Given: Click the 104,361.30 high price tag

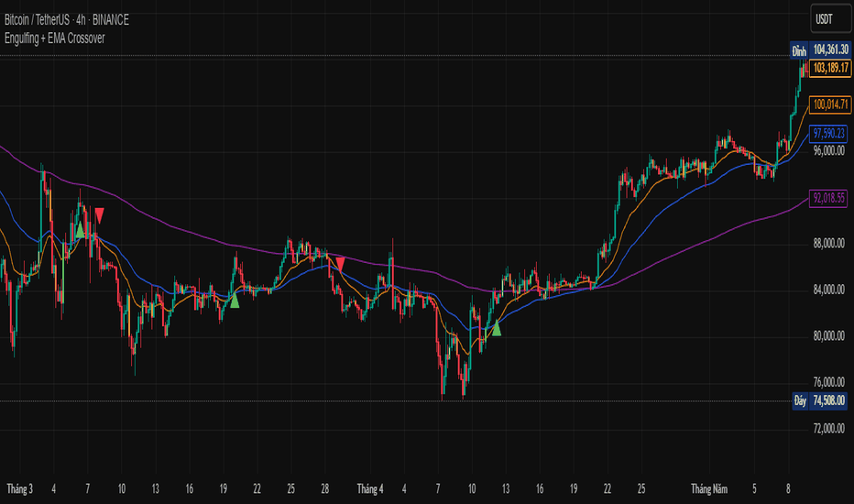Looking at the screenshot, I should point(830,50).
